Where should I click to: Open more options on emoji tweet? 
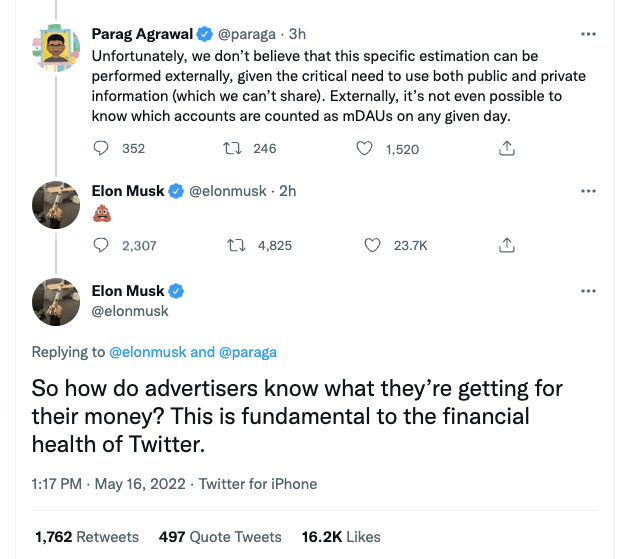(x=588, y=190)
